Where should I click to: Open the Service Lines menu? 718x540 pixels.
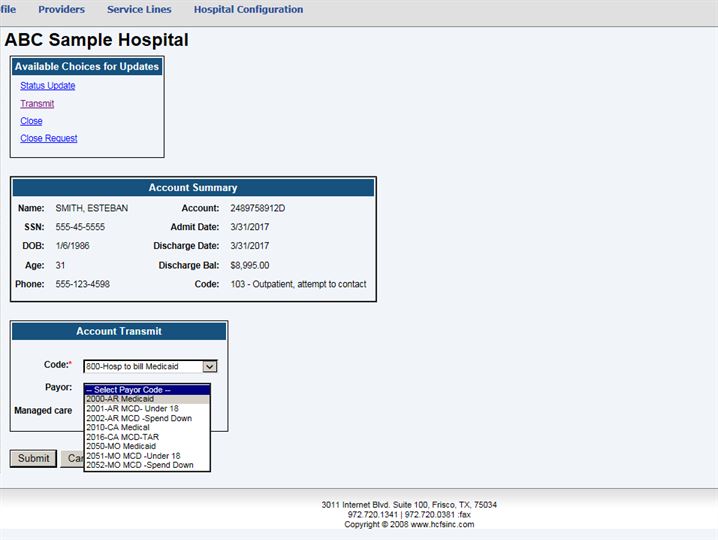point(139,10)
